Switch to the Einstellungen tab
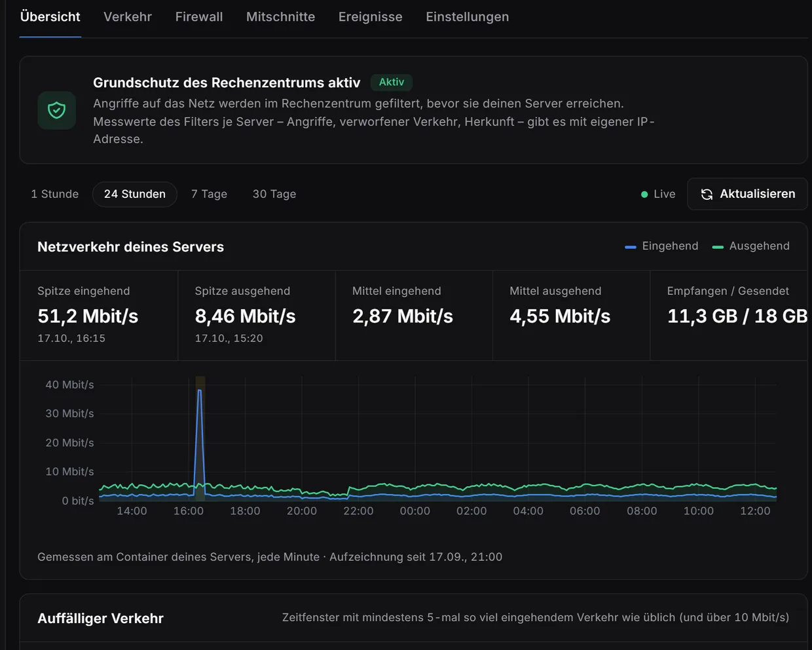The width and height of the screenshot is (812, 650). (x=468, y=17)
